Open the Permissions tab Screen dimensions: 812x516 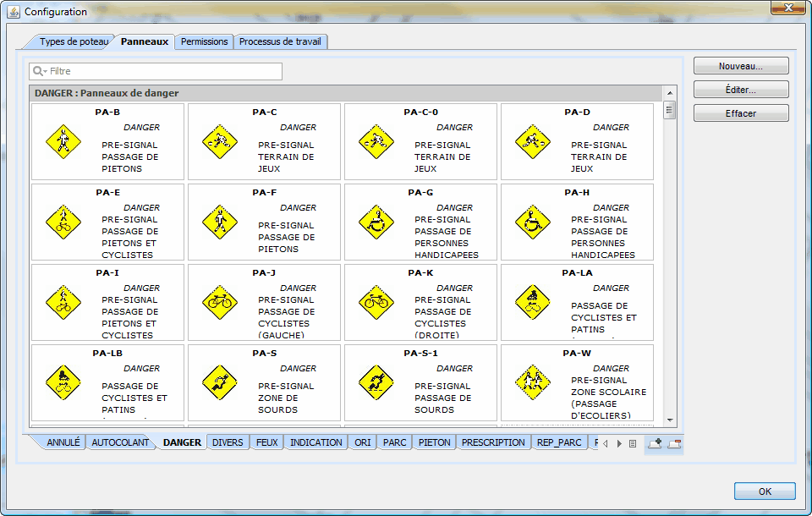coord(204,41)
